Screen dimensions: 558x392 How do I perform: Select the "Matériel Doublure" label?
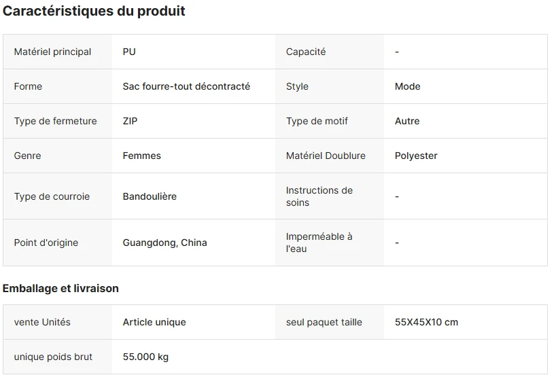(326, 156)
